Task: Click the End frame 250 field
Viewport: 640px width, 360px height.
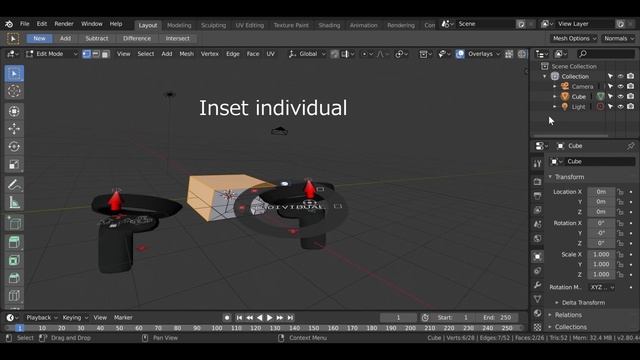Action: 497,318
